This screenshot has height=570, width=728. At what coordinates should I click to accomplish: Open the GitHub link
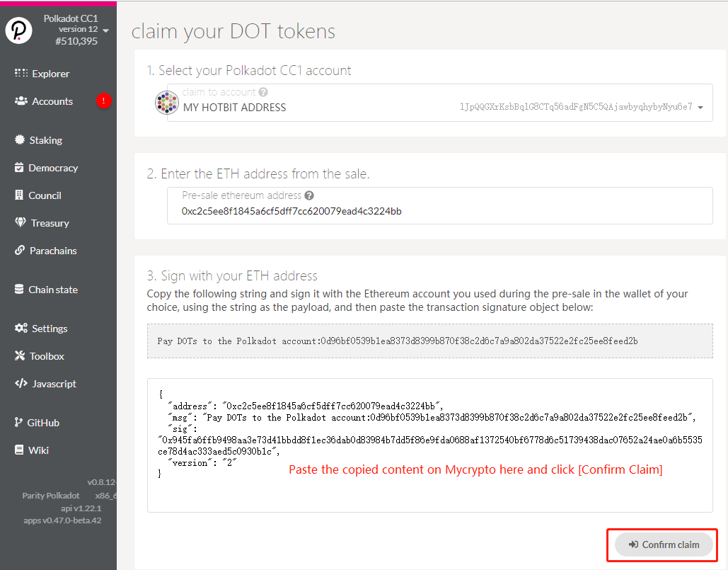click(43, 423)
